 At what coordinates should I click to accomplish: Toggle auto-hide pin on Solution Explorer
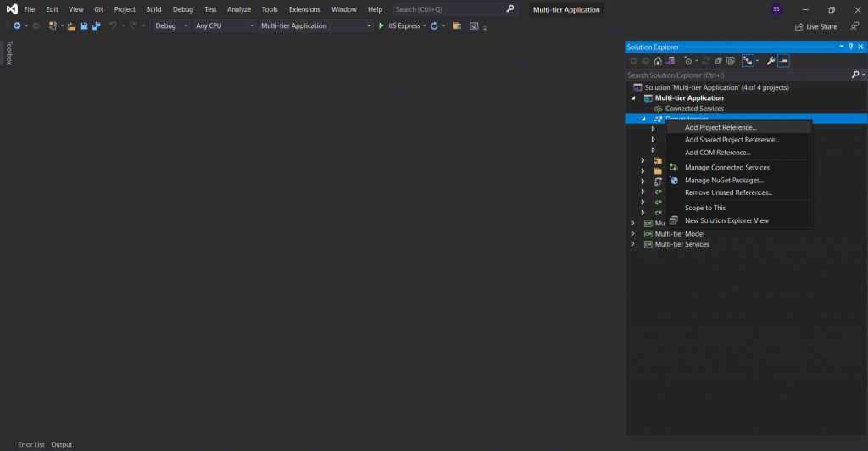pyautogui.click(x=851, y=47)
